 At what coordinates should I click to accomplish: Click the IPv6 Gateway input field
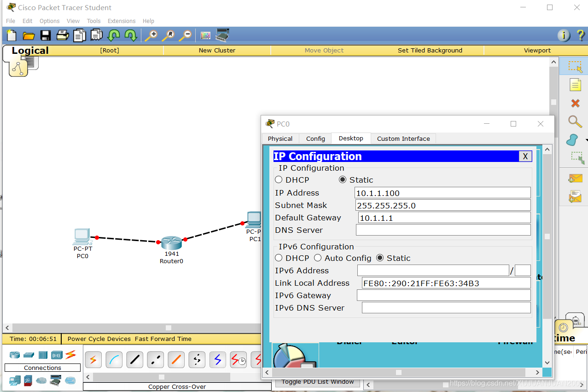(x=444, y=295)
